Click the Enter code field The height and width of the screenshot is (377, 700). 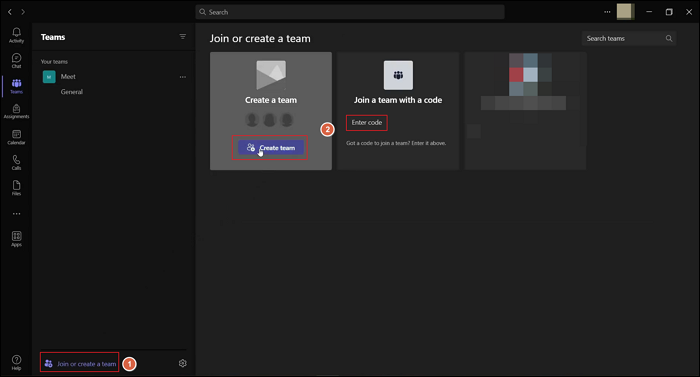coord(367,122)
